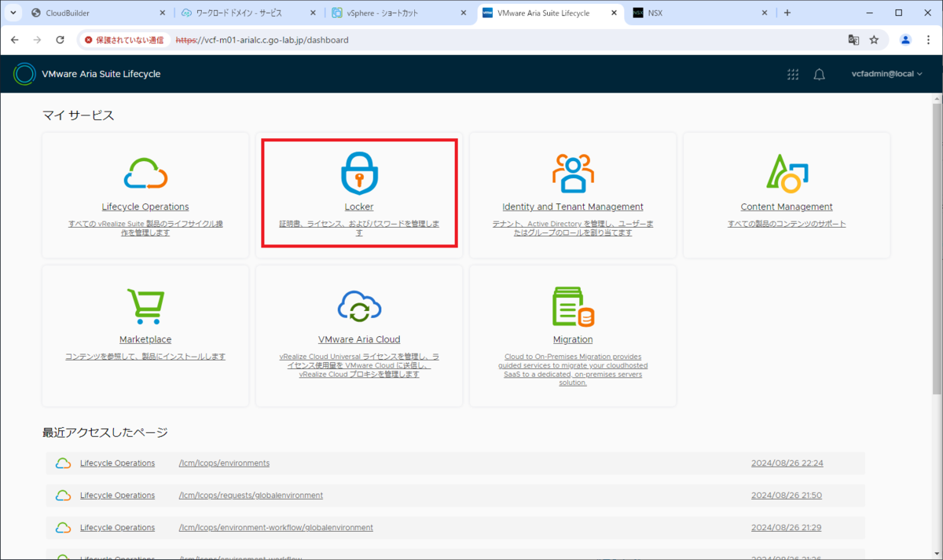Click the マイ サービス heading

[79, 115]
